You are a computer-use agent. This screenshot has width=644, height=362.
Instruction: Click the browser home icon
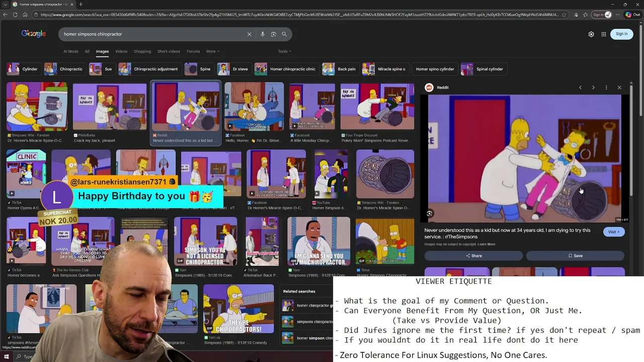(25, 15)
